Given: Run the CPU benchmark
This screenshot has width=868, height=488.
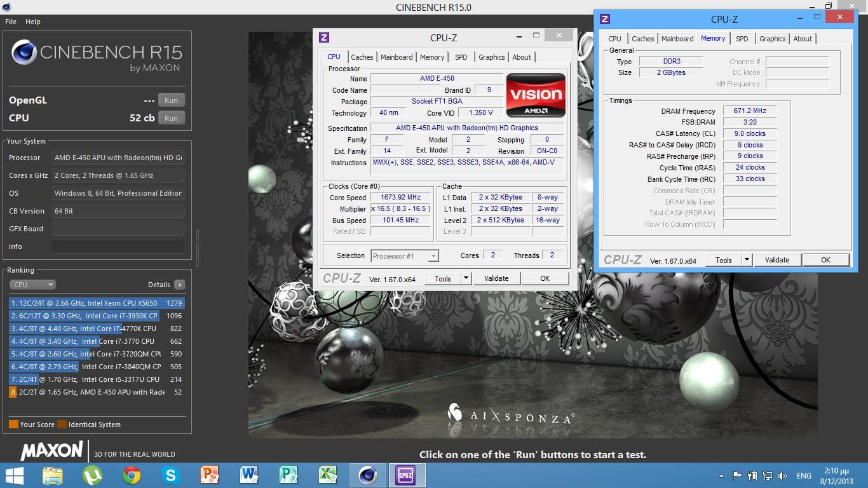Looking at the screenshot, I should (172, 118).
